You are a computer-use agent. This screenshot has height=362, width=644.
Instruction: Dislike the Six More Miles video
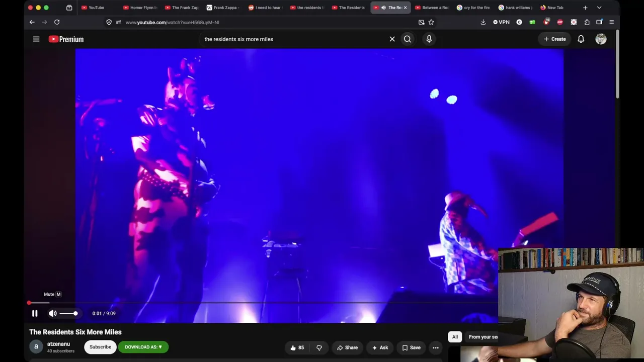click(319, 347)
